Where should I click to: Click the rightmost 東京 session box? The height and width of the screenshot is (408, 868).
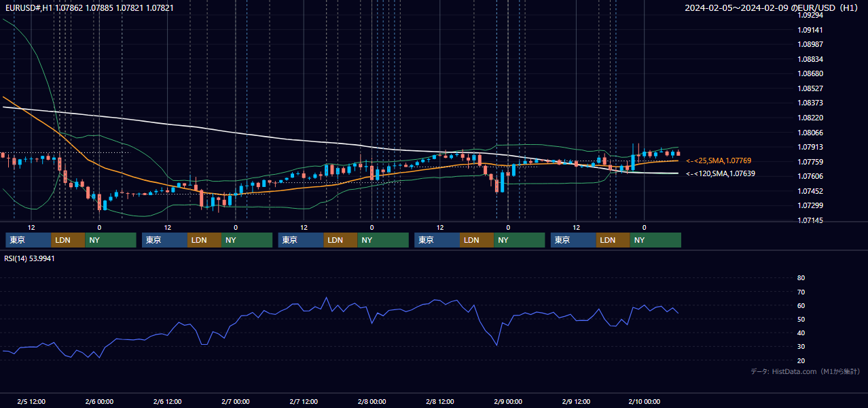click(x=574, y=240)
